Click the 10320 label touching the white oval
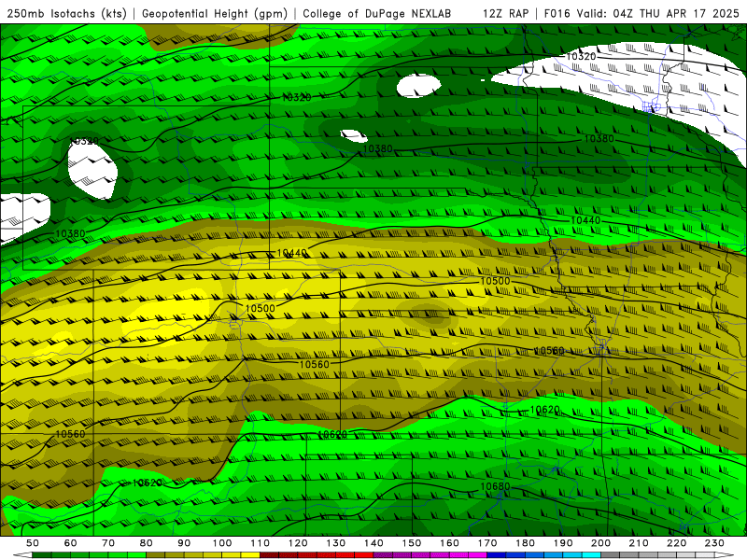747x560 pixels. coord(83,141)
